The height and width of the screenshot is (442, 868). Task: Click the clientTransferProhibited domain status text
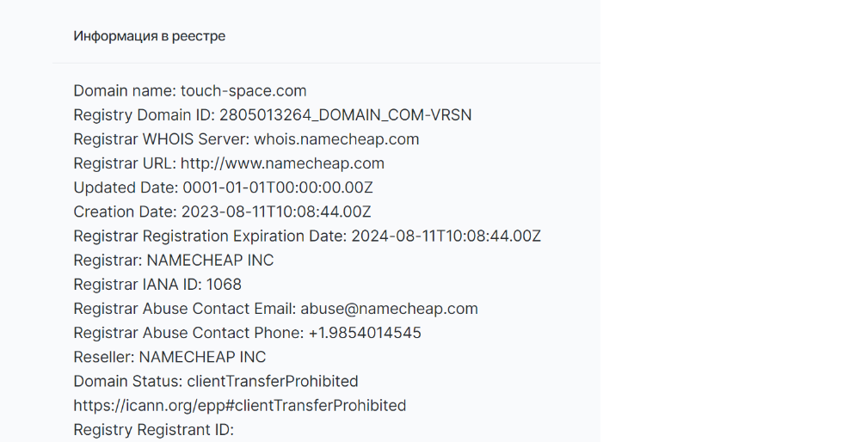click(x=273, y=382)
